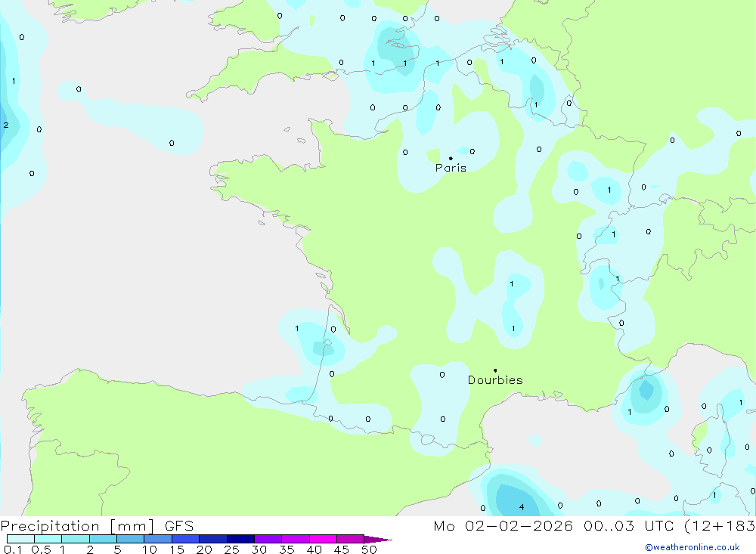Click the Paris city label
Screen dimensions: 756x554
tap(451, 168)
